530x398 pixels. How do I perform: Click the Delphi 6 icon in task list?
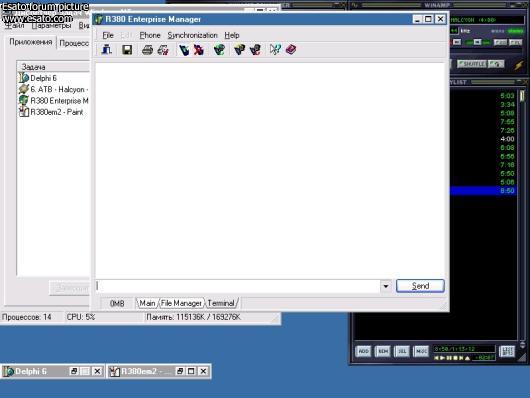(24, 78)
